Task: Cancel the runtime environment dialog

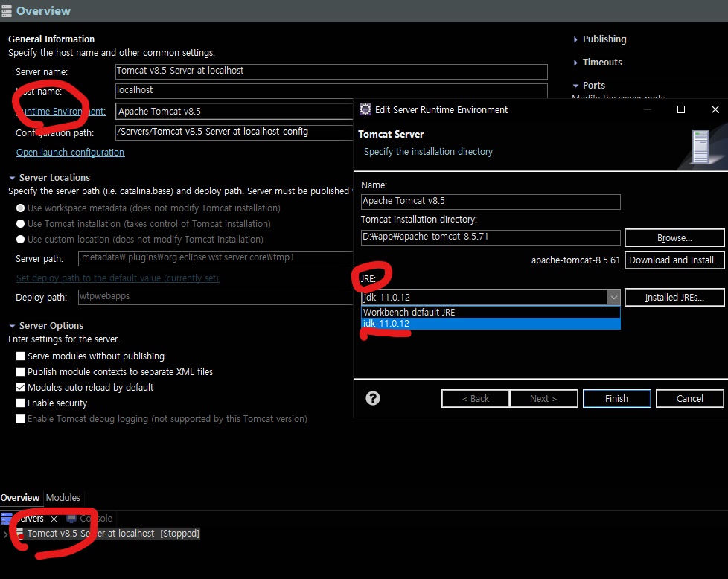Action: click(x=689, y=398)
